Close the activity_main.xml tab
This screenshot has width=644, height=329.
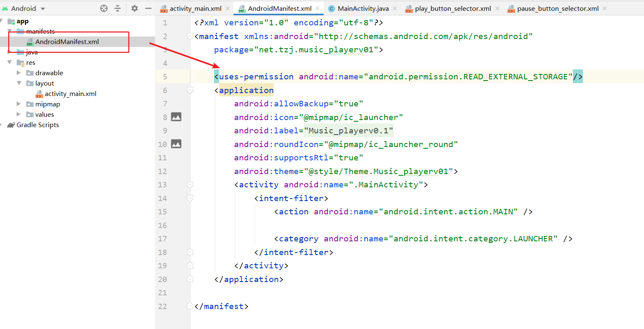pos(228,8)
